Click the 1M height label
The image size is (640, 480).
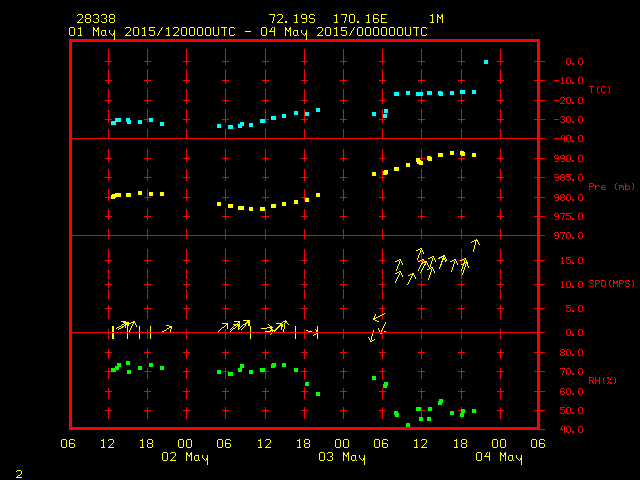pyautogui.click(x=436, y=19)
